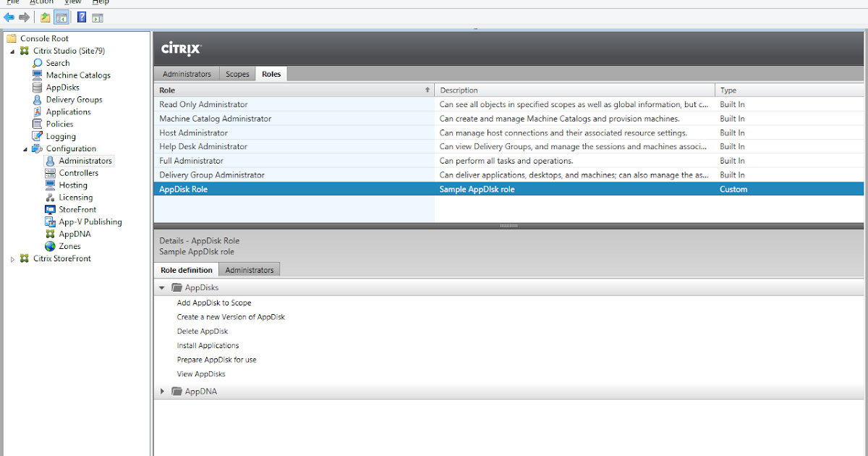Select Delivery Groups in the sidebar
868x456 pixels.
[x=66, y=99]
